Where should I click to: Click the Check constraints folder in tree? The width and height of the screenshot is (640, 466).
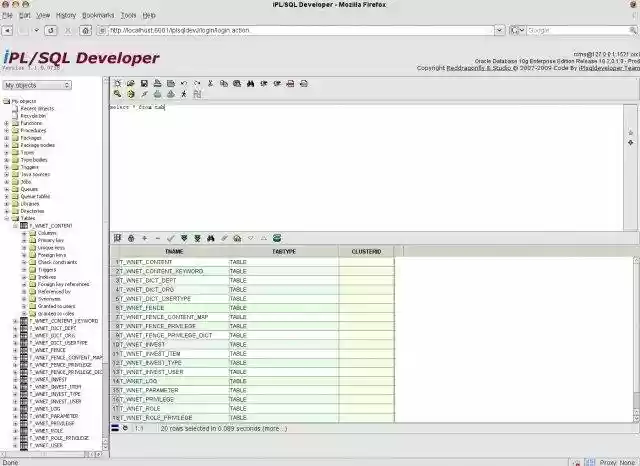(57, 262)
